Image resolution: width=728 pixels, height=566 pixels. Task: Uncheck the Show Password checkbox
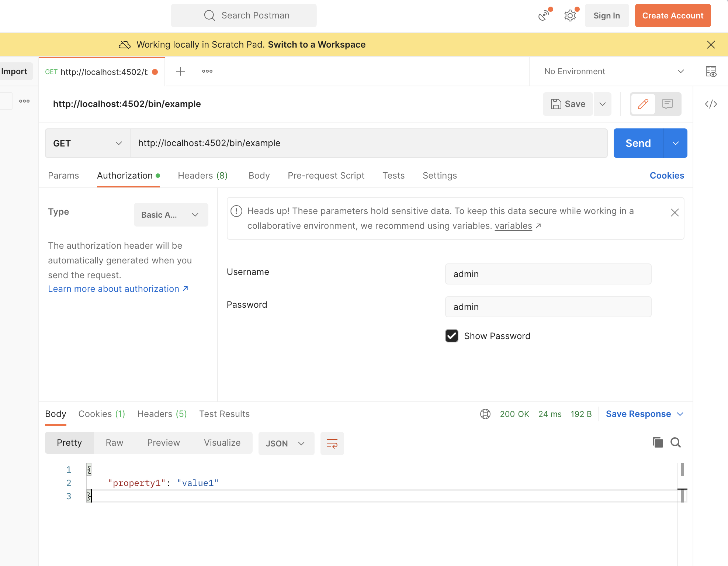[451, 336]
